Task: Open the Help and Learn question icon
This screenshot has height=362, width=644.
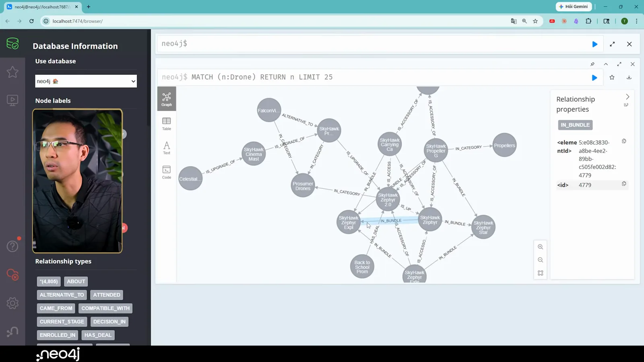Action: pos(12,246)
